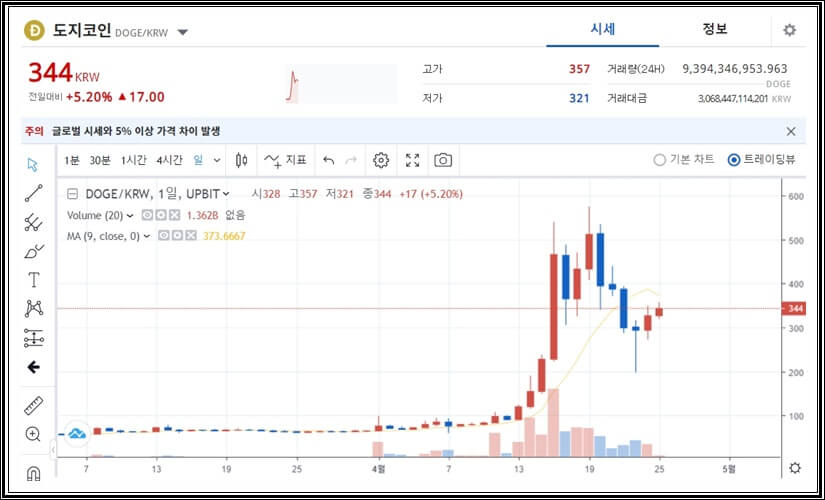Click the 344 price label on axis
This screenshot has width=825, height=500.
[794, 308]
